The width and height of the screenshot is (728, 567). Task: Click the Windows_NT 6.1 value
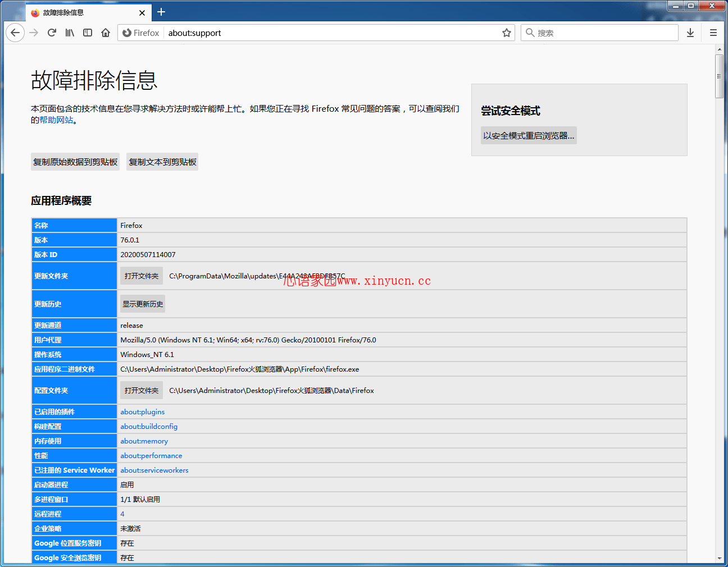tap(147, 354)
